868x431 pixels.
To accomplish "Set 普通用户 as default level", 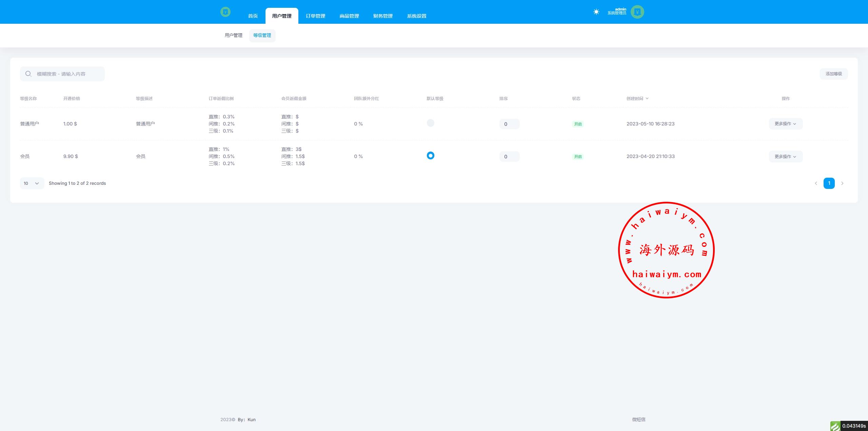I will pyautogui.click(x=430, y=123).
